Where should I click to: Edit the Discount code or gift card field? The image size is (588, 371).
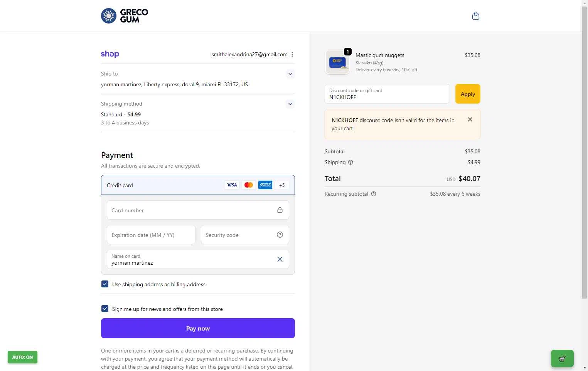(387, 94)
